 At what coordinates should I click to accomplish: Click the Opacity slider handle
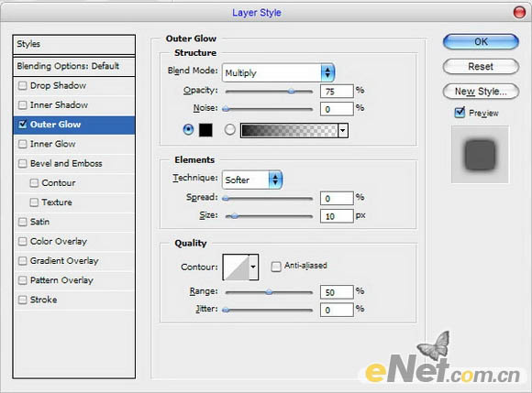click(x=291, y=91)
